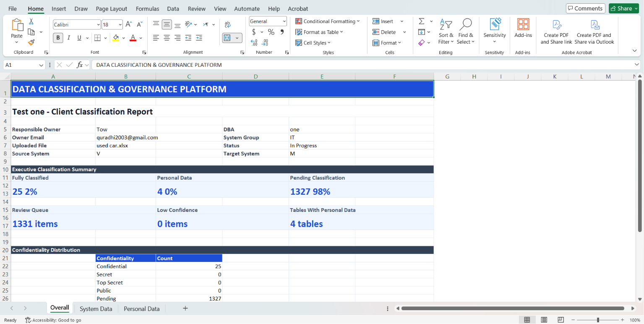Viewport: 644px width, 324px height.
Task: Open the Data ribbon tab
Action: (x=173, y=9)
